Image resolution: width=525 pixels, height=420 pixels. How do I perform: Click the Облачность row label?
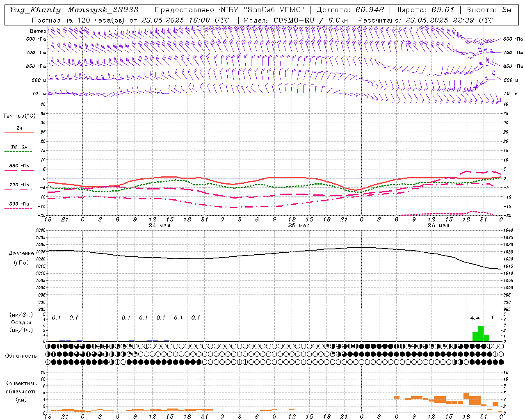point(21,356)
